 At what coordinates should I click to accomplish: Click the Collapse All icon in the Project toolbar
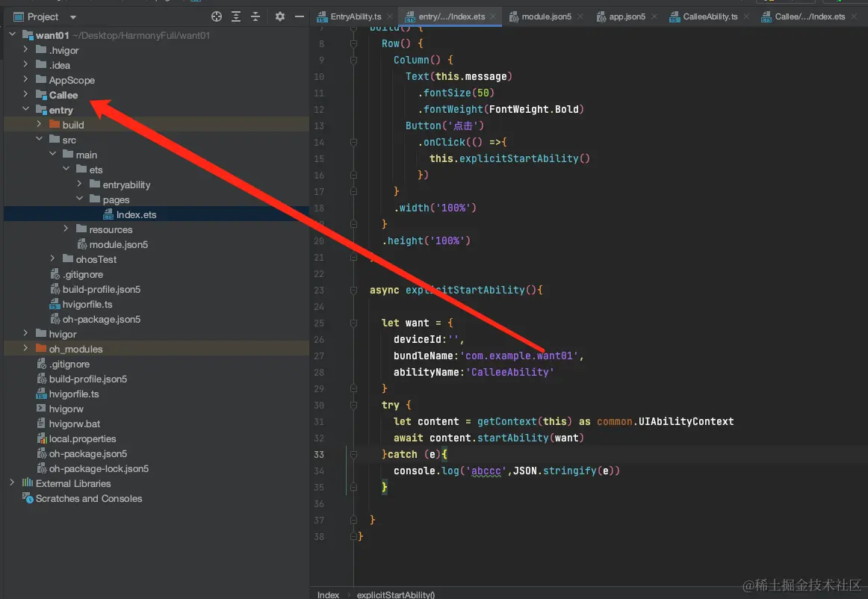click(255, 16)
